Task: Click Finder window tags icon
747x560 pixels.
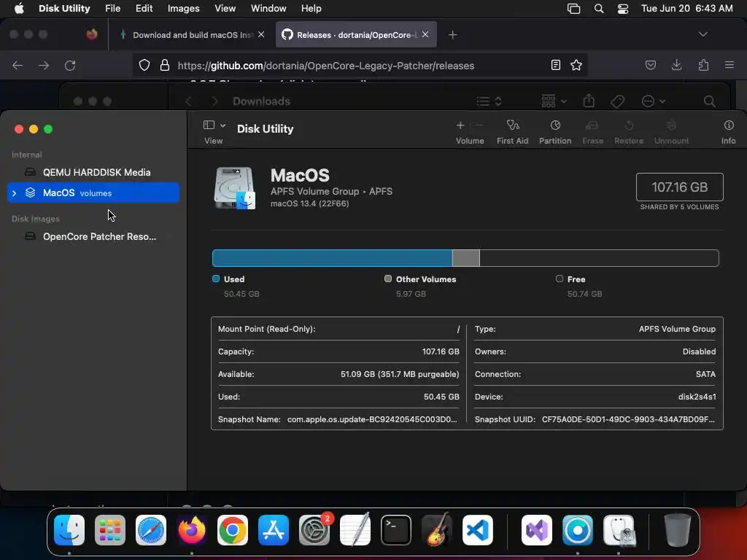Action: [x=617, y=101]
